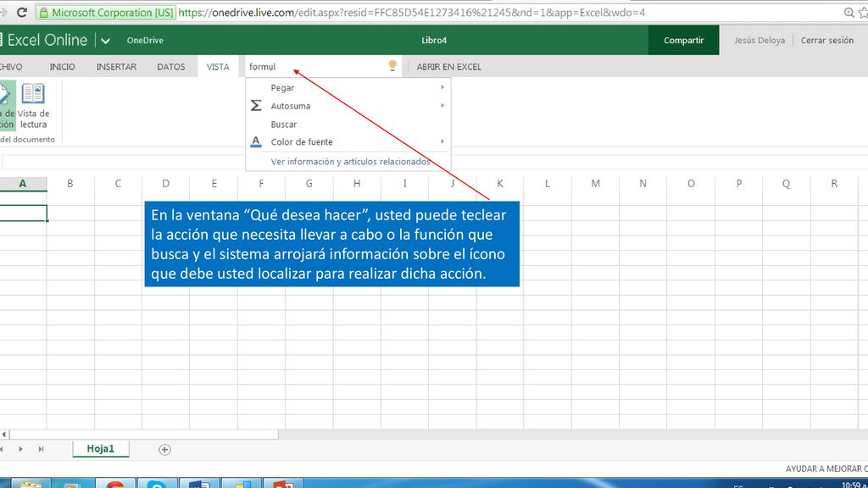
Task: Select column Q header
Action: coord(786,183)
